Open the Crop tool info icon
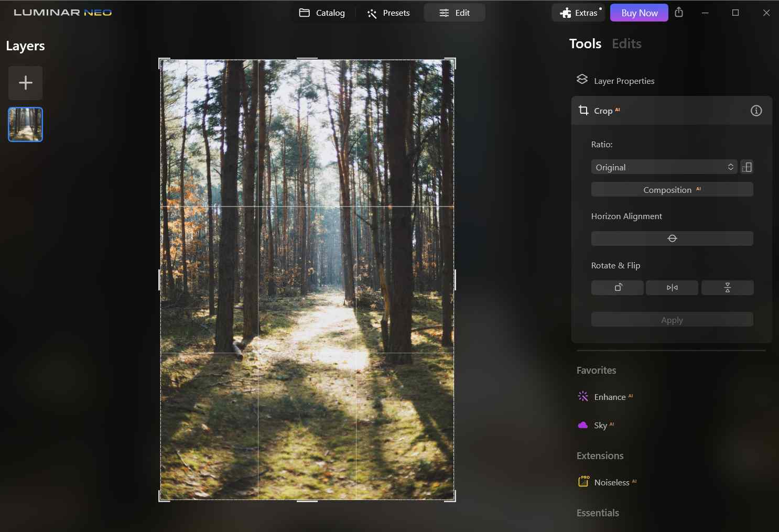This screenshot has width=779, height=532. (x=756, y=111)
